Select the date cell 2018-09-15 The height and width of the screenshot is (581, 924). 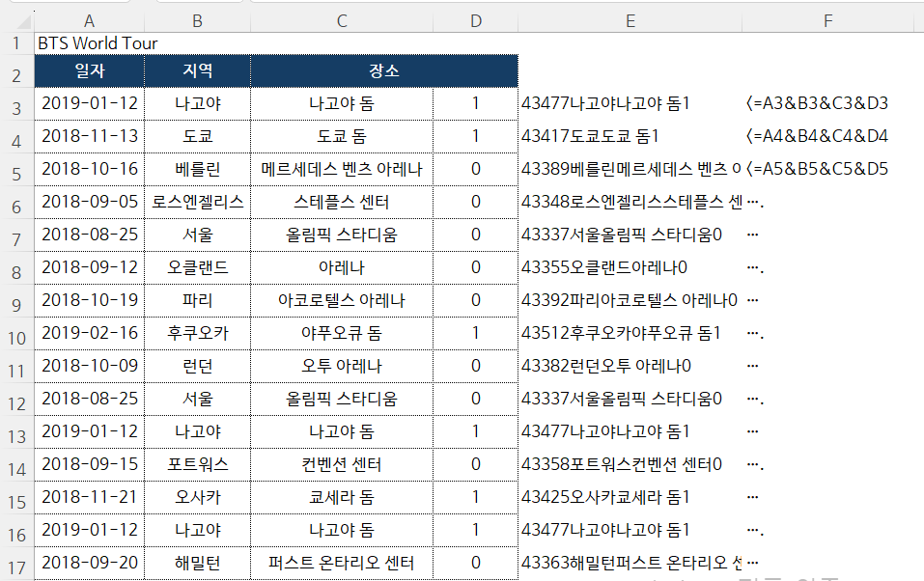(x=89, y=464)
